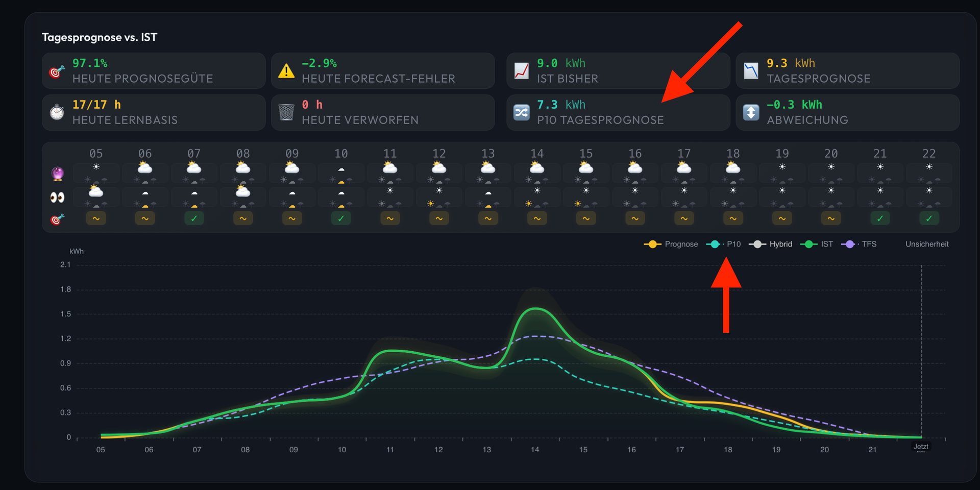
Task: Click the yellow tilde badge under hour 14
Action: (x=537, y=218)
